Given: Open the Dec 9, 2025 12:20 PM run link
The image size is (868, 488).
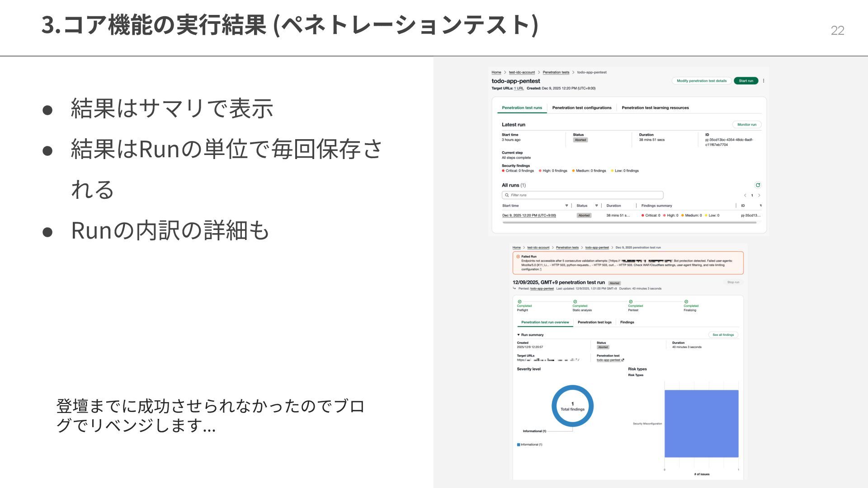Looking at the screenshot, I should [529, 216].
